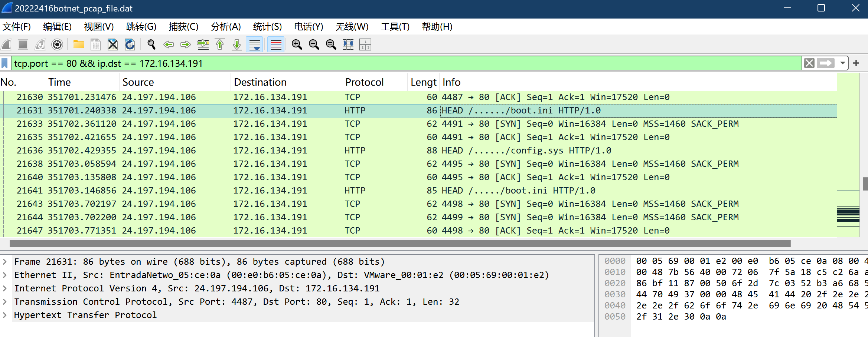Expand the Ethernet II layer
This screenshot has width=868, height=337.
(x=5, y=275)
